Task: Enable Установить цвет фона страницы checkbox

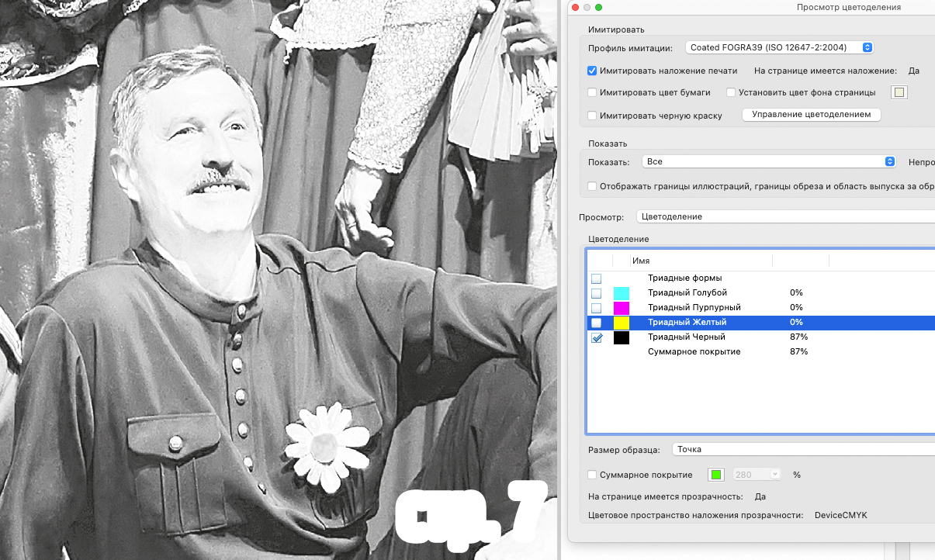Action: coord(731,92)
